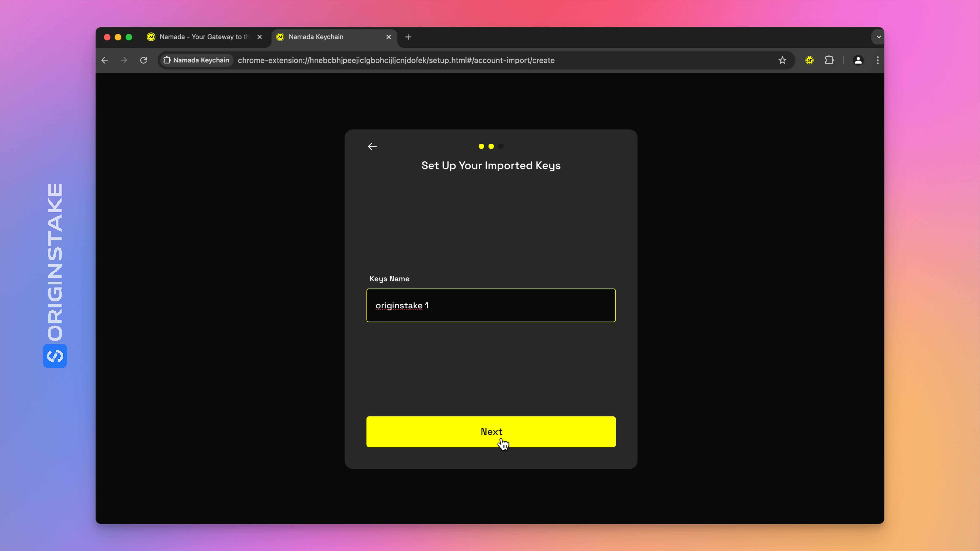The width and height of the screenshot is (980, 551).
Task: Click the yellow Next button
Action: tap(491, 432)
